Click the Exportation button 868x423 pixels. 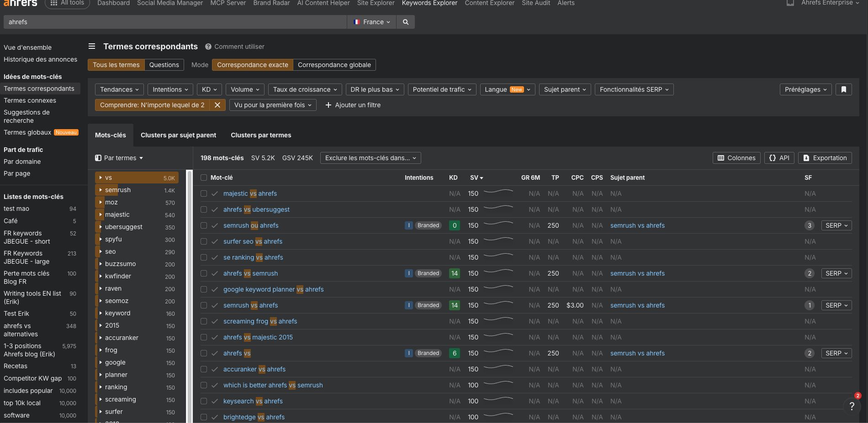(x=825, y=158)
